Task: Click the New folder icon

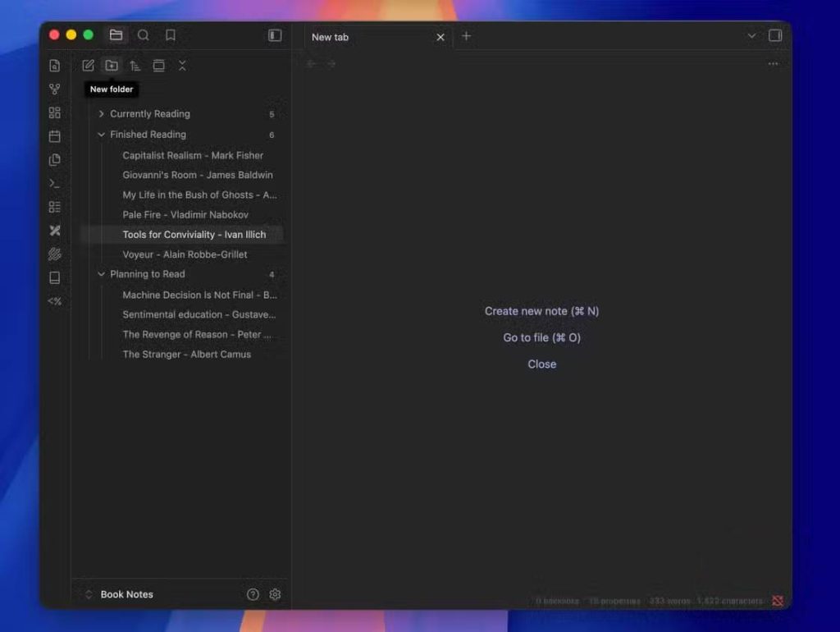Action: 112,66
